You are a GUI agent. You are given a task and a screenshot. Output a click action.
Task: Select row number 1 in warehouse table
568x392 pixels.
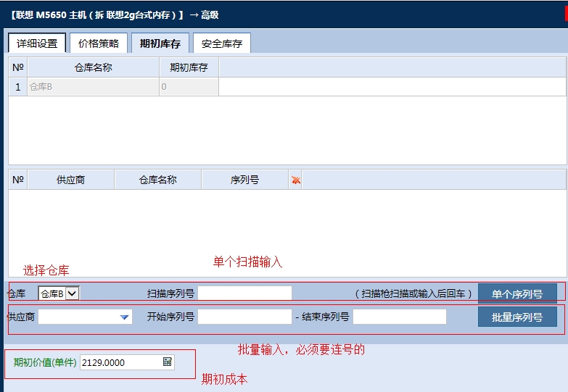pos(17,87)
